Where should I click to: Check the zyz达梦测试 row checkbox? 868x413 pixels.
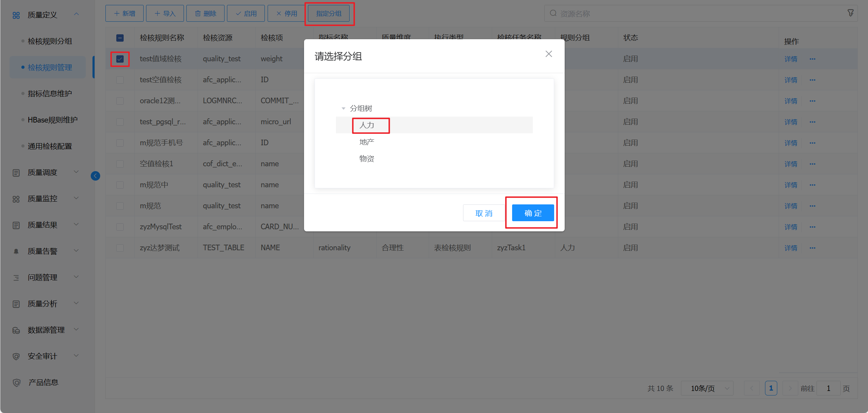120,248
